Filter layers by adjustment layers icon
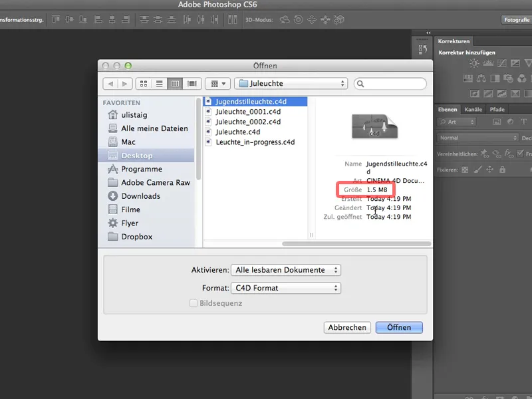The height and width of the screenshot is (399, 532). click(x=510, y=122)
